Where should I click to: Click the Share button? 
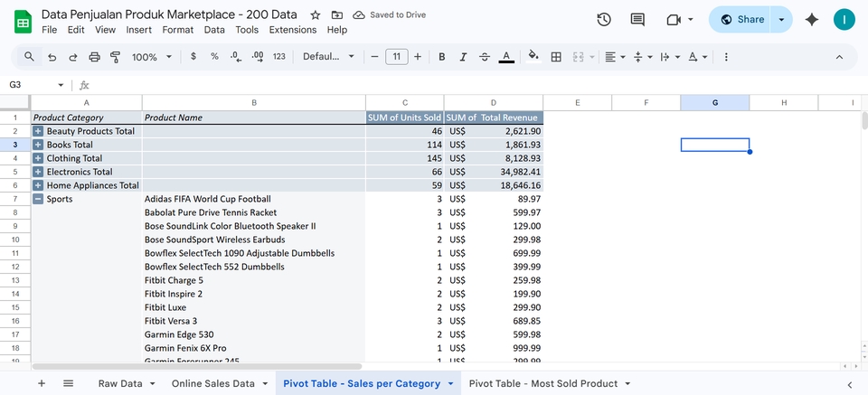741,19
